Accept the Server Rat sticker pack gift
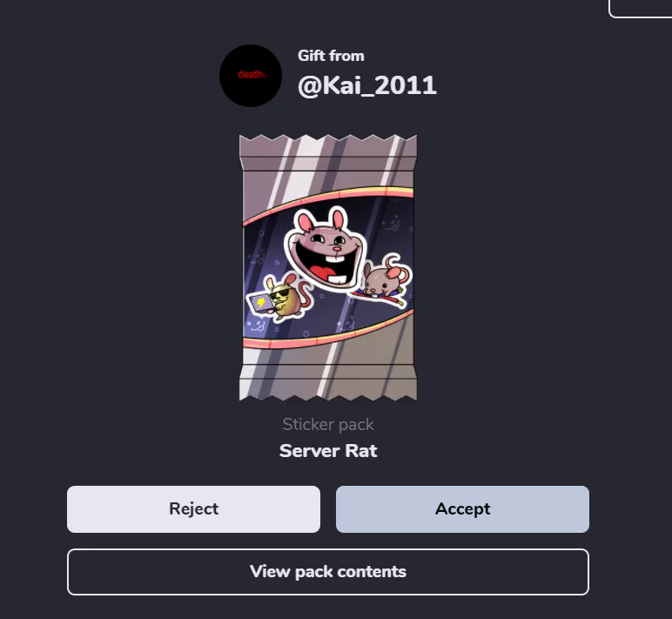Viewport: 672px width, 619px height. click(462, 508)
